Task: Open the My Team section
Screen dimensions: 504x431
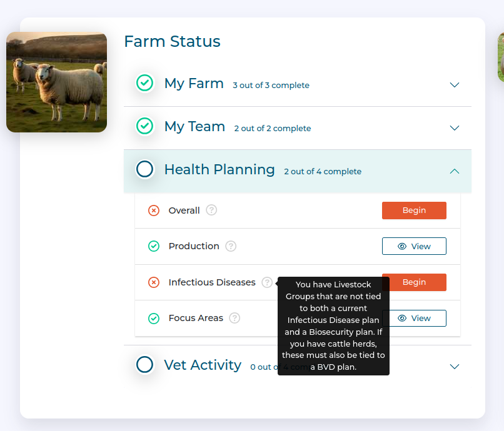Action: point(455,127)
